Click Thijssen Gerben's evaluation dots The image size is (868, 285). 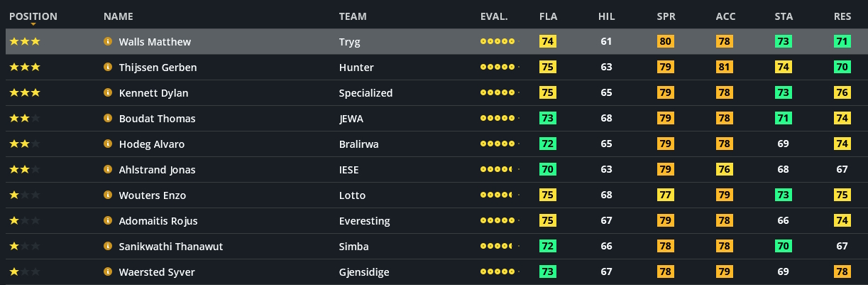[x=500, y=68]
